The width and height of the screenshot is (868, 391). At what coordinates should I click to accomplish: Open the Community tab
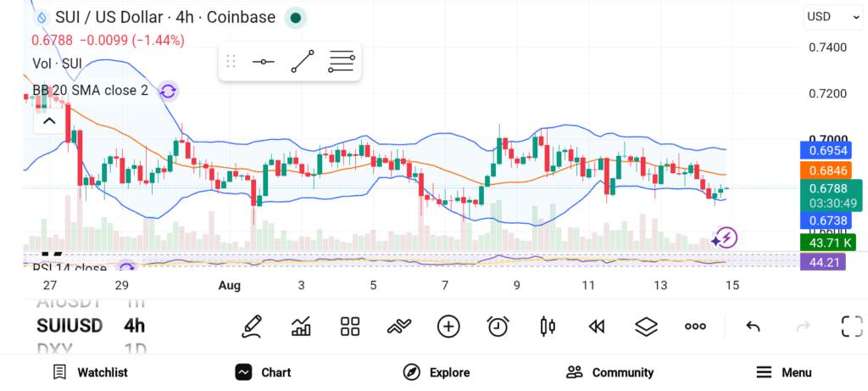609,372
